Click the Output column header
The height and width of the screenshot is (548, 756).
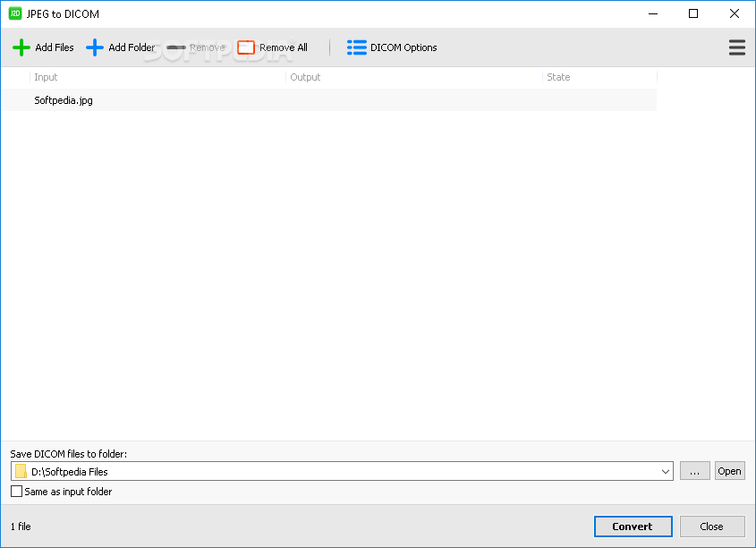413,77
